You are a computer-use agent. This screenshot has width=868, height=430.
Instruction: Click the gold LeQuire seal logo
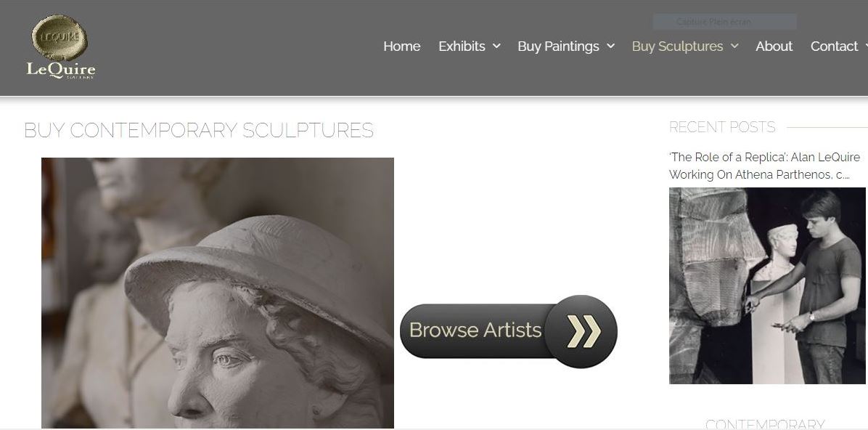pyautogui.click(x=60, y=38)
